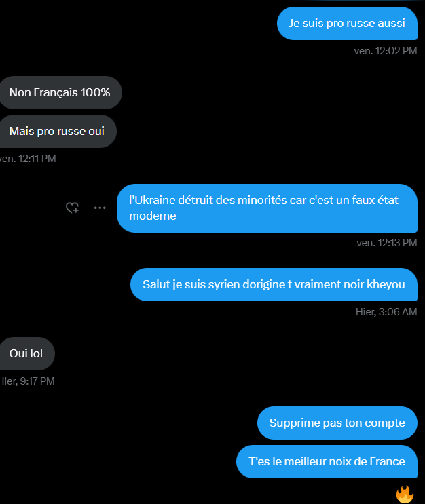Click the fire emoji reaction
425x504 pixels.
click(x=405, y=494)
